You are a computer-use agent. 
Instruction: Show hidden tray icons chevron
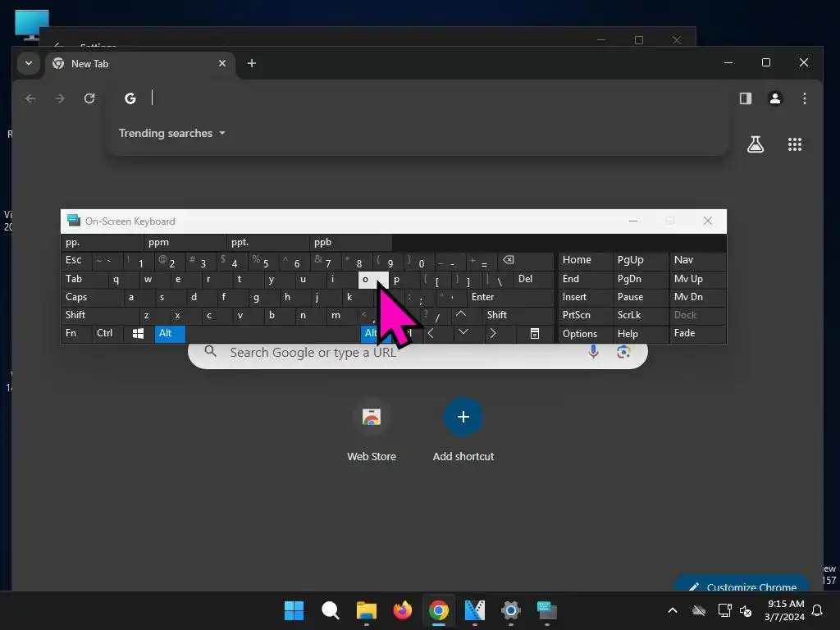tap(673, 610)
